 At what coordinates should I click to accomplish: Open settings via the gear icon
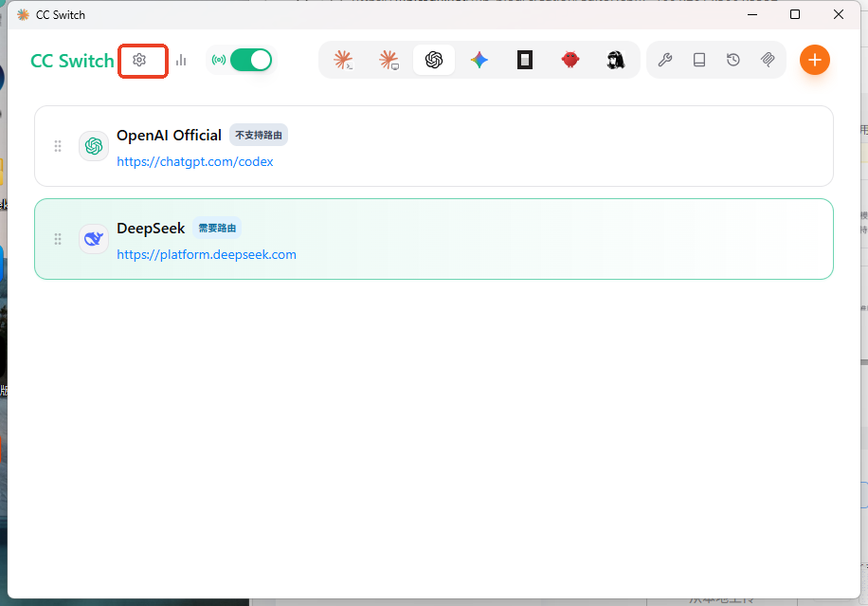tap(139, 60)
